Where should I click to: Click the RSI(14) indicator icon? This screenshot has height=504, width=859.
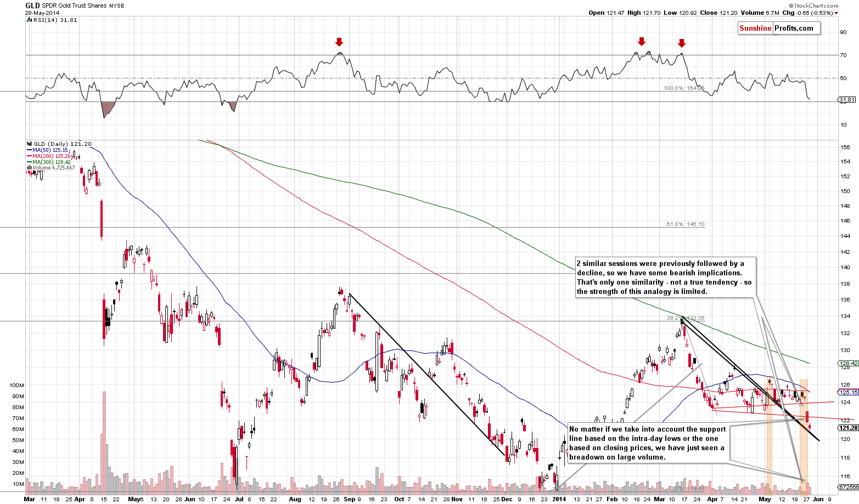29,20
